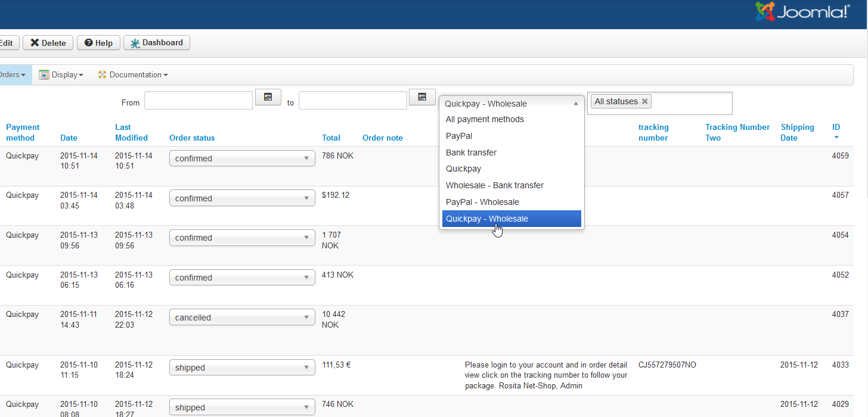868x417 pixels.
Task: Go to the Dashboard
Action: pos(157,43)
